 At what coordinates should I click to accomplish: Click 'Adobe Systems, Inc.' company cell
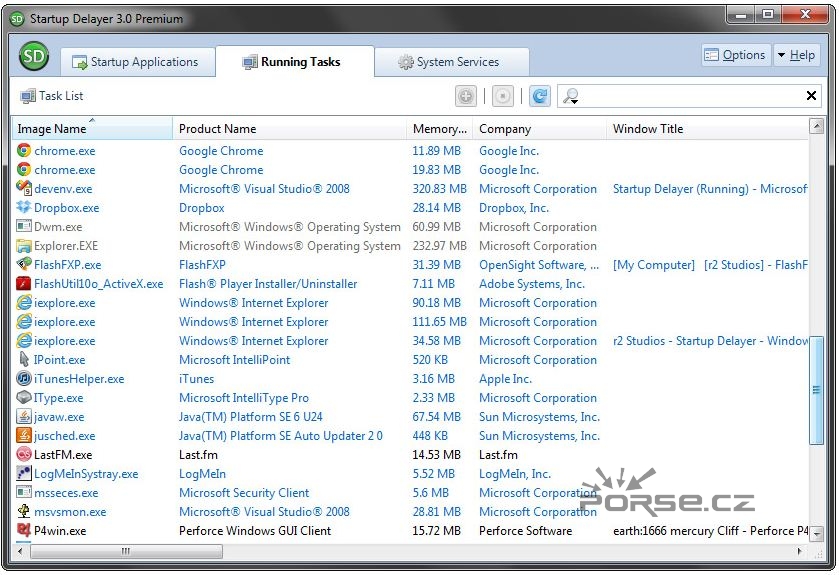[532, 284]
